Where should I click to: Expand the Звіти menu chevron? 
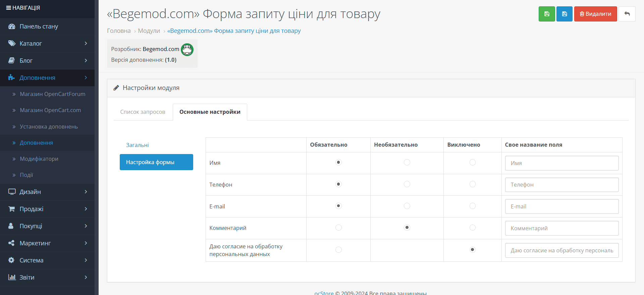click(86, 278)
